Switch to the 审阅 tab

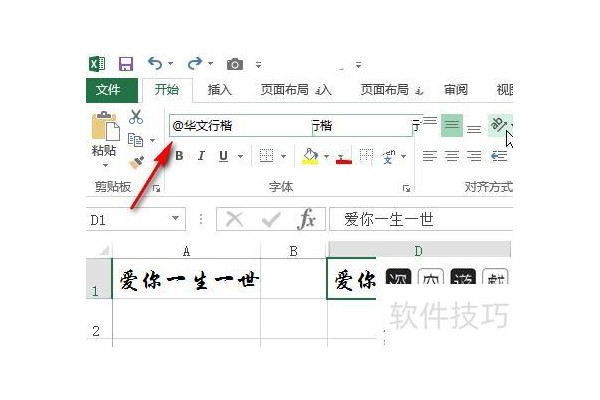pyautogui.click(x=456, y=90)
